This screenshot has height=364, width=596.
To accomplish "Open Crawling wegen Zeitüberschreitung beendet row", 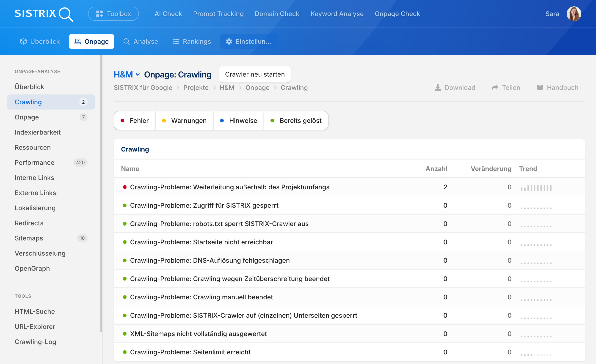I will click(349, 279).
